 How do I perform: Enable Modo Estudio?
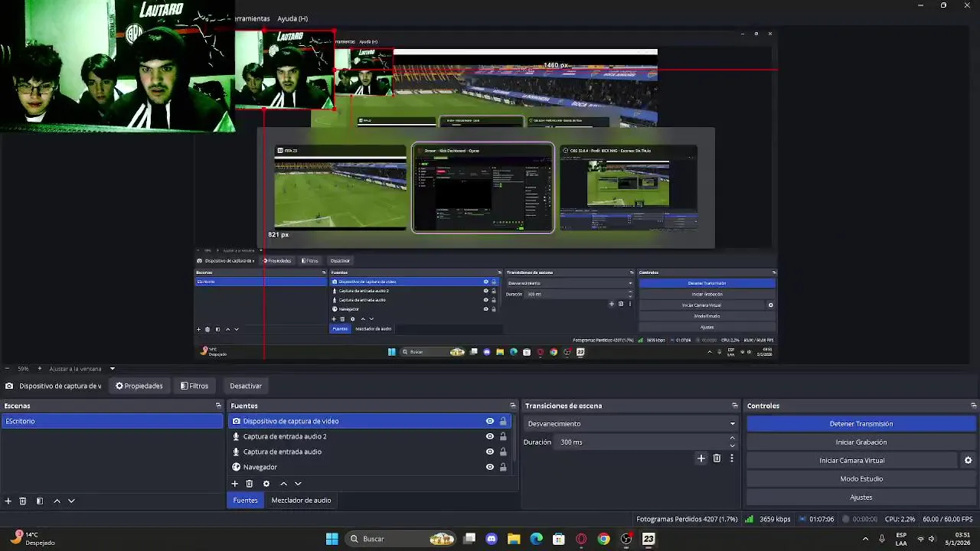861,478
